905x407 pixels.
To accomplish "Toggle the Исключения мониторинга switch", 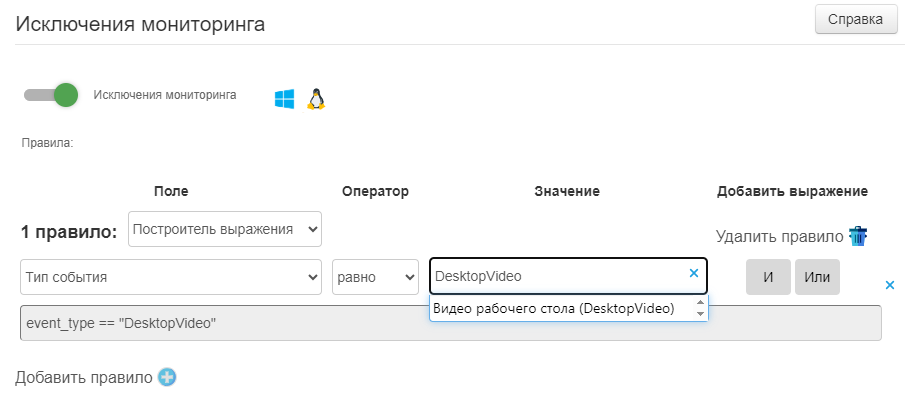I will (x=51, y=95).
